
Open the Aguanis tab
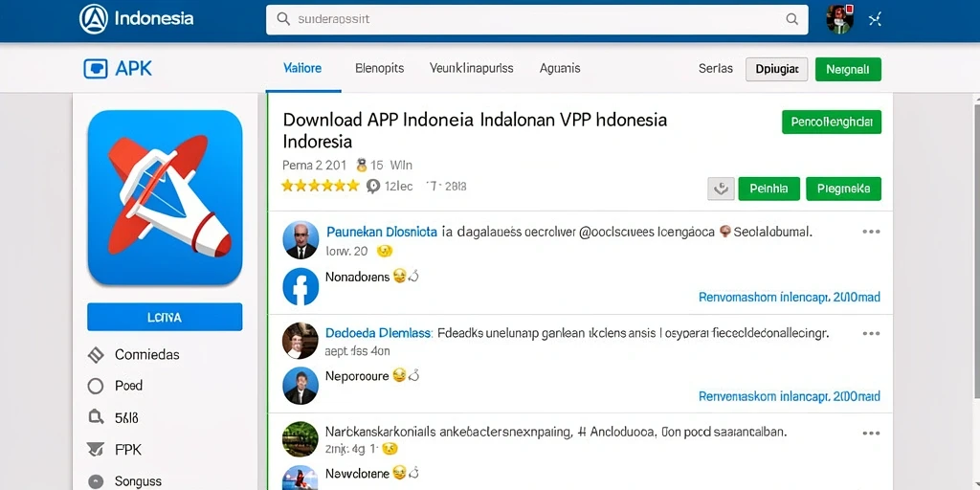(560, 68)
